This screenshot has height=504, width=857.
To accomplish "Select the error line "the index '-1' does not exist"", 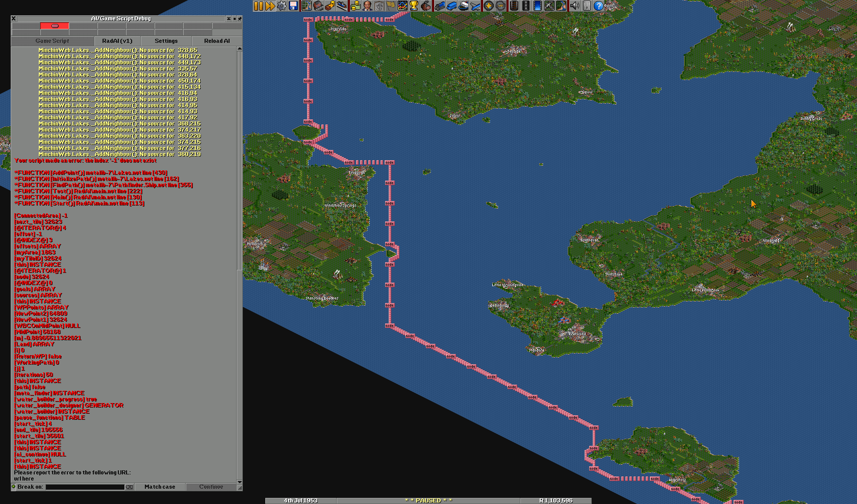I will tap(85, 160).
